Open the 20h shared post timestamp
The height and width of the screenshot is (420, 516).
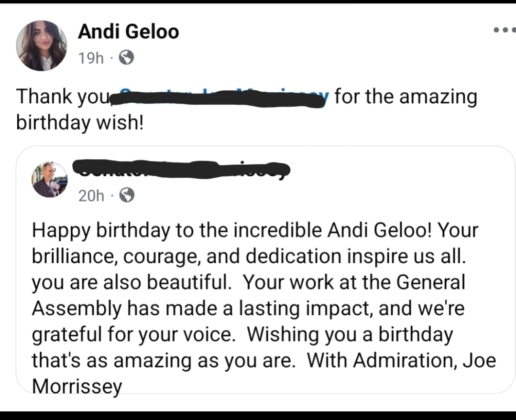[90, 195]
